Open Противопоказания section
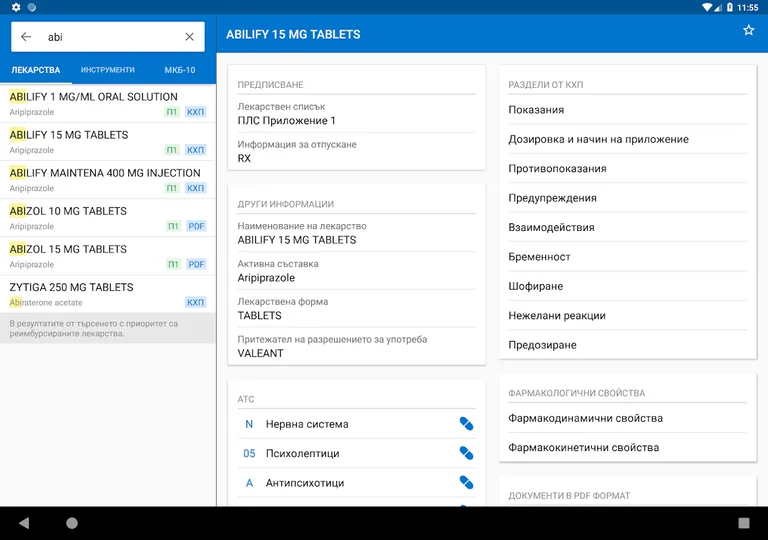Screen dimensions: 768x540 (x=627, y=169)
